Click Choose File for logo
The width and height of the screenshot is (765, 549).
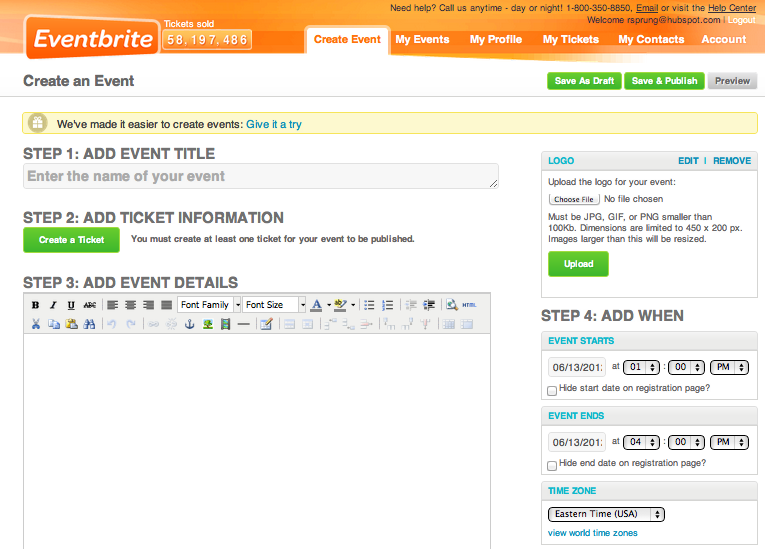(574, 199)
